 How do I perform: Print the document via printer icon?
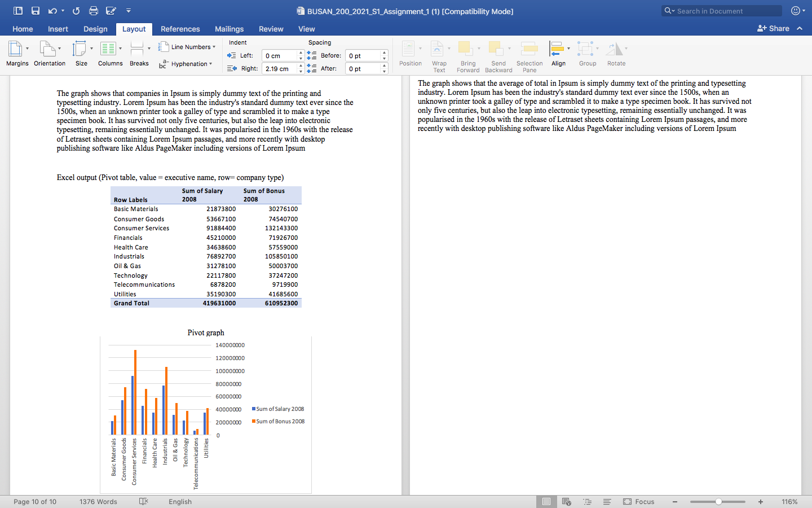[x=94, y=11]
